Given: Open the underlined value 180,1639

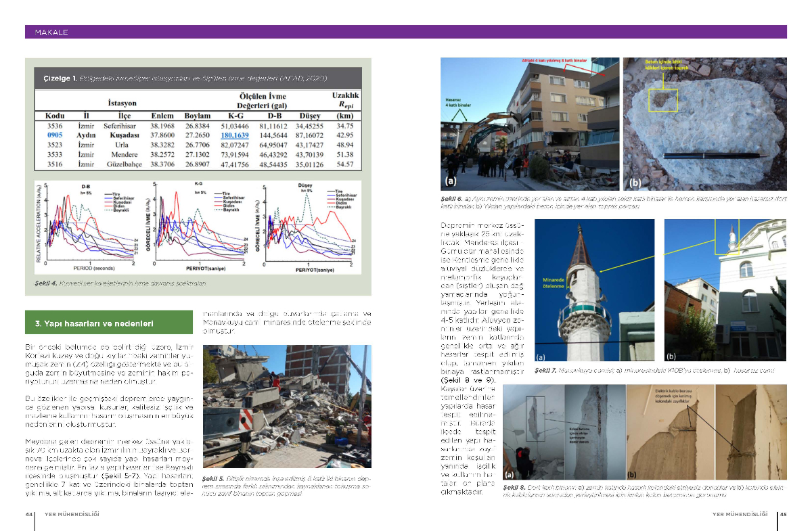Looking at the screenshot, I should (x=235, y=135).
